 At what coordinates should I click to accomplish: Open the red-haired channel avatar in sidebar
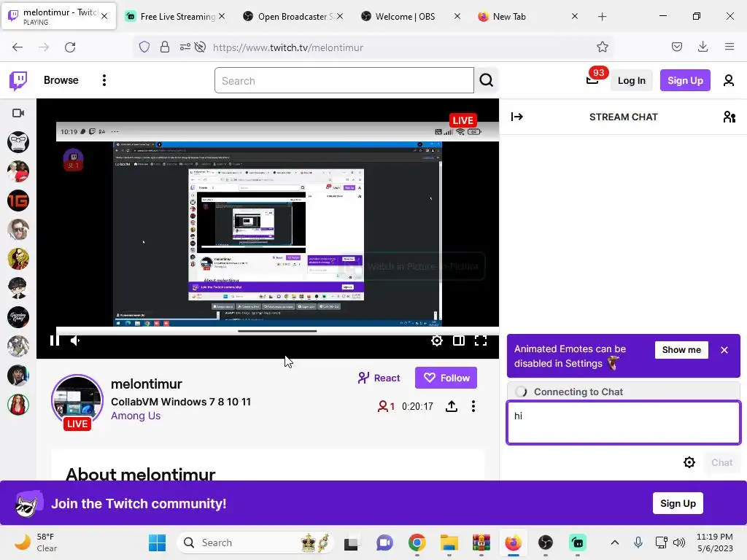(x=18, y=405)
